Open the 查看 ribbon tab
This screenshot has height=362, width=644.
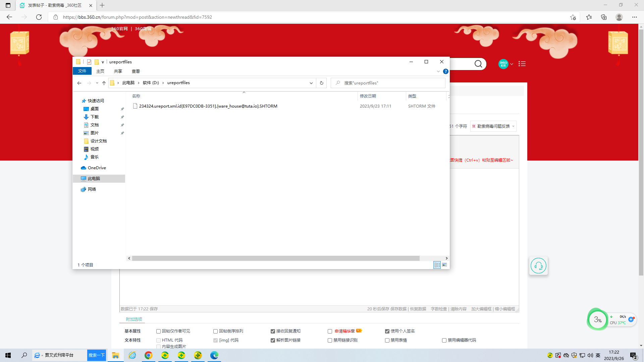pyautogui.click(x=136, y=71)
